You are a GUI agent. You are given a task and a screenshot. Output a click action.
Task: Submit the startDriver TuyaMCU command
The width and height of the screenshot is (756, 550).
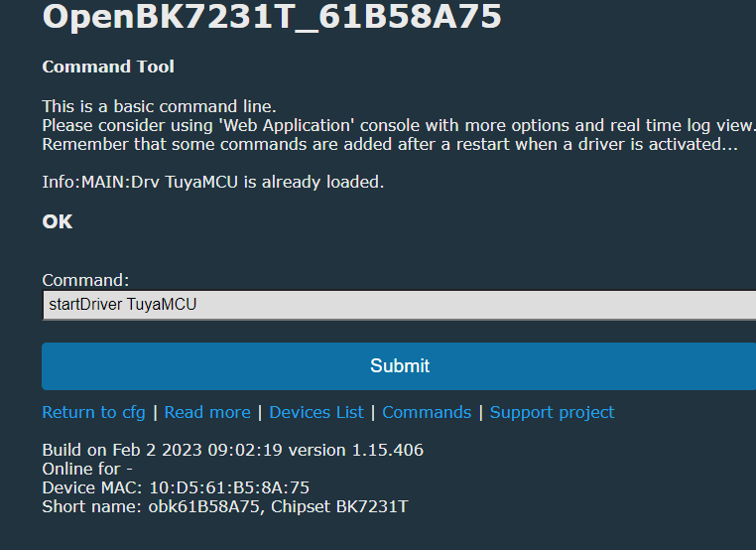(x=399, y=366)
